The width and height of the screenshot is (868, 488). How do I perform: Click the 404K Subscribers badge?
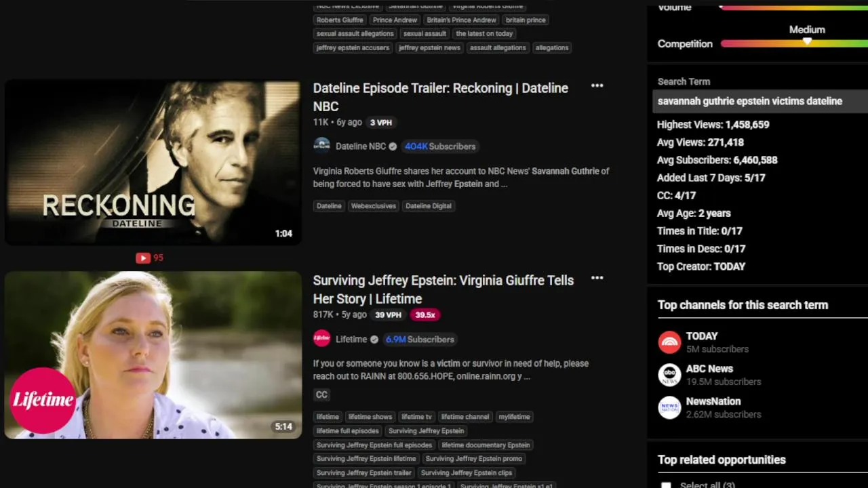click(x=440, y=146)
